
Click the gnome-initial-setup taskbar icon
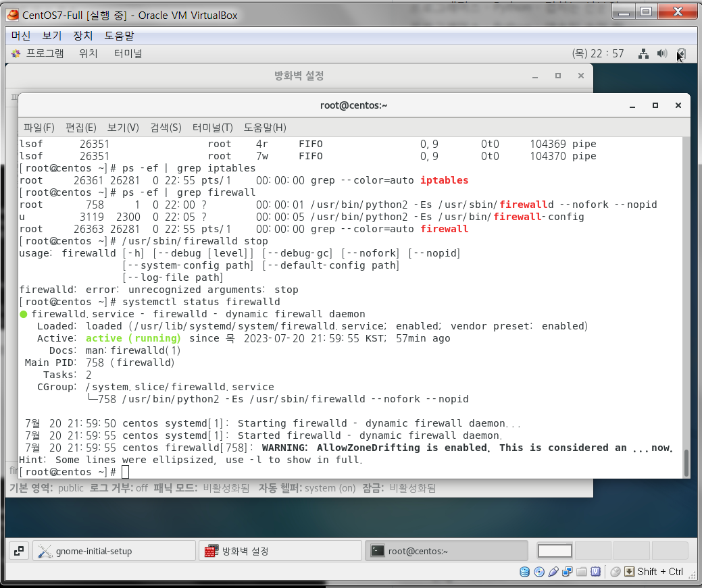tap(45, 551)
